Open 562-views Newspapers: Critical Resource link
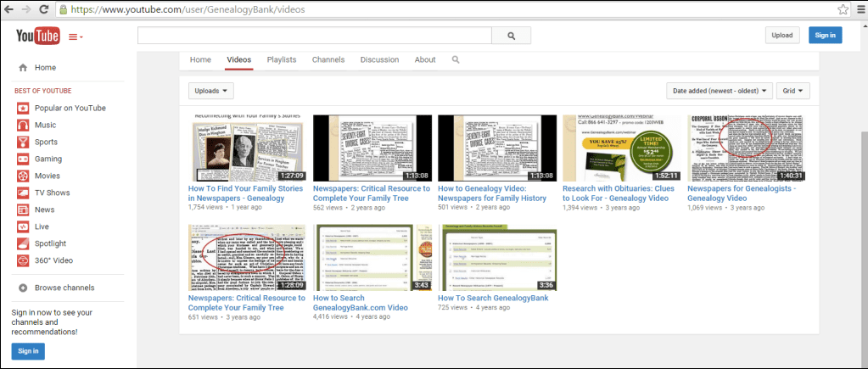This screenshot has height=369, width=868. (x=372, y=193)
